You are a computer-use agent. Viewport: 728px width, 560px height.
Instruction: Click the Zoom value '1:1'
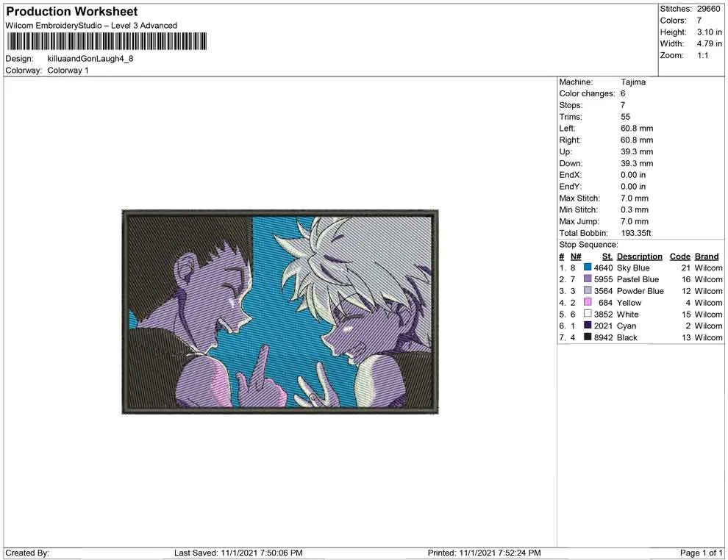click(x=702, y=55)
